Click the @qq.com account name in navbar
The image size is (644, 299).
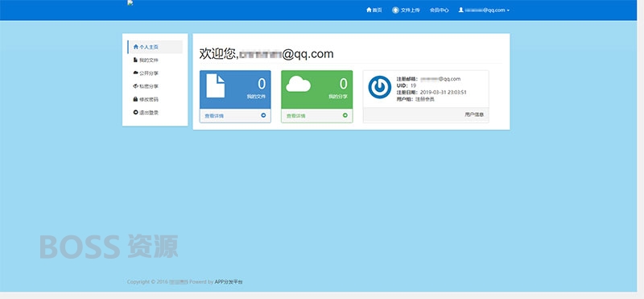point(485,10)
